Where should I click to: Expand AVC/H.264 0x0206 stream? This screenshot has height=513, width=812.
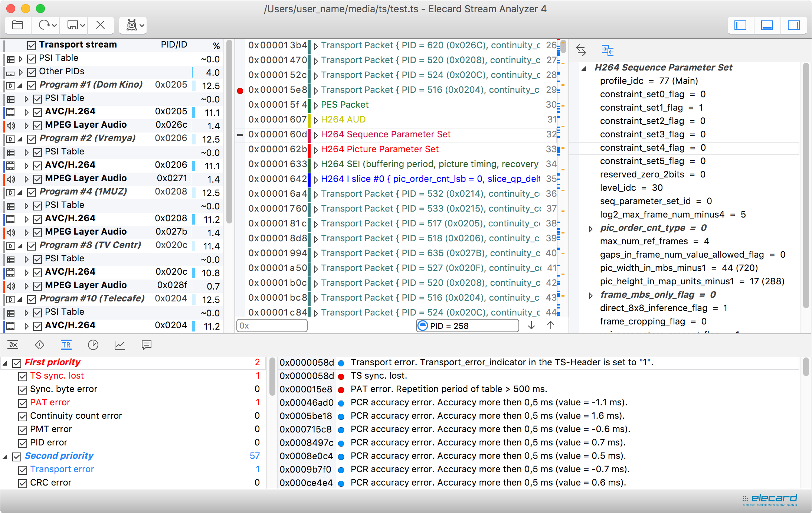point(26,166)
